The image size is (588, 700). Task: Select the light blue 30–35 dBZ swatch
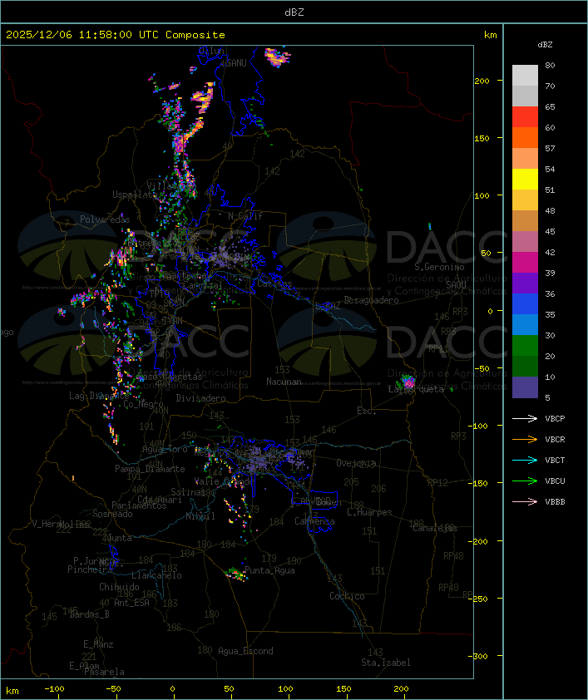tap(525, 325)
